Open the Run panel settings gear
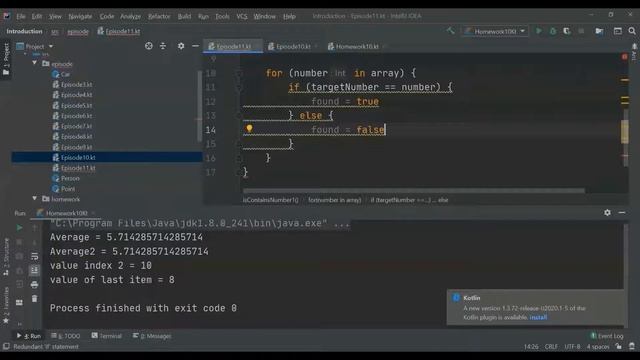 pos(607,213)
